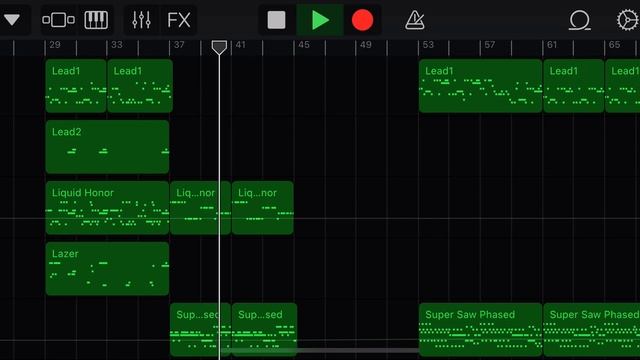
Task: Tap bar 45 on the ruler
Action: point(303,44)
